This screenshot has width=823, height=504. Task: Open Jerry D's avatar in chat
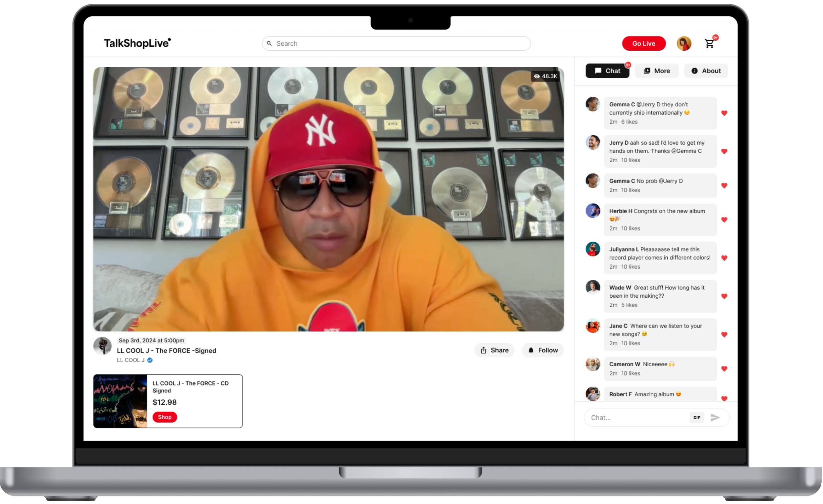coord(593,142)
